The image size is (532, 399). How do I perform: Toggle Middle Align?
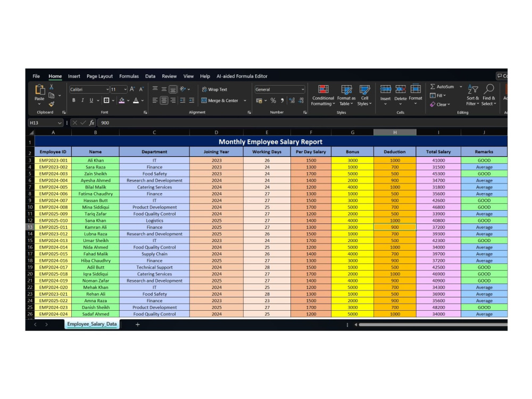164,89
